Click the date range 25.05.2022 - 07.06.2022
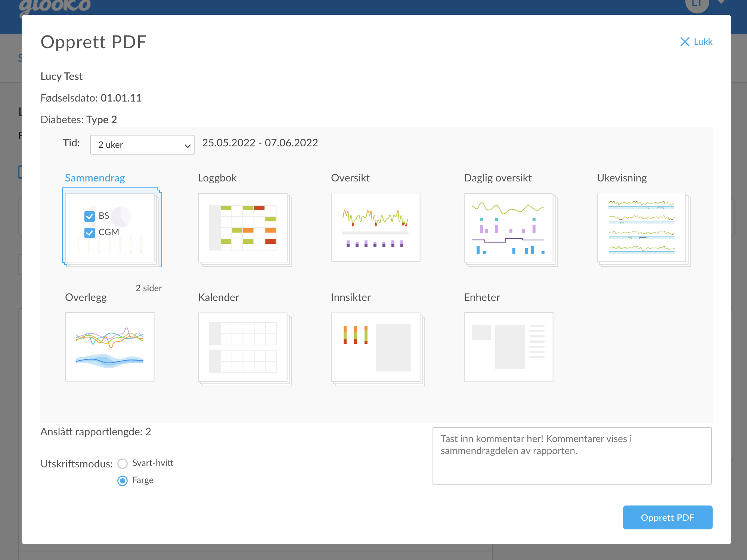 click(x=260, y=143)
